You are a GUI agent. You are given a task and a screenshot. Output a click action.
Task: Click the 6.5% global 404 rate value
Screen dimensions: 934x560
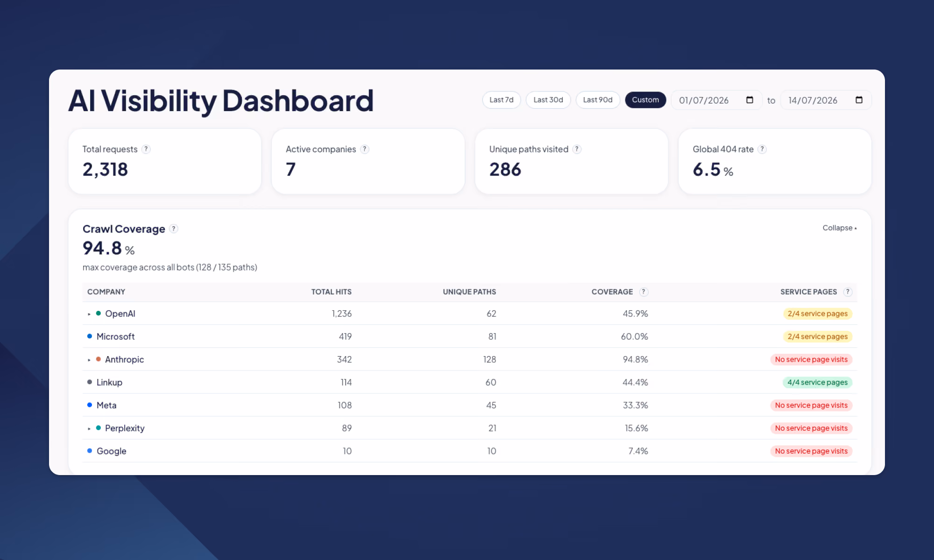click(713, 169)
